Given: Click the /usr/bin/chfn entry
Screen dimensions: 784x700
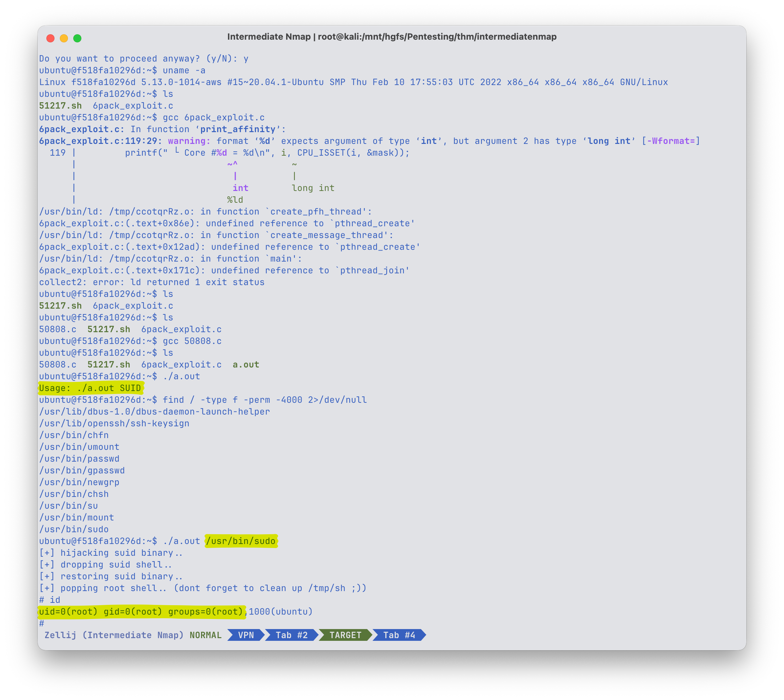Looking at the screenshot, I should (74, 435).
